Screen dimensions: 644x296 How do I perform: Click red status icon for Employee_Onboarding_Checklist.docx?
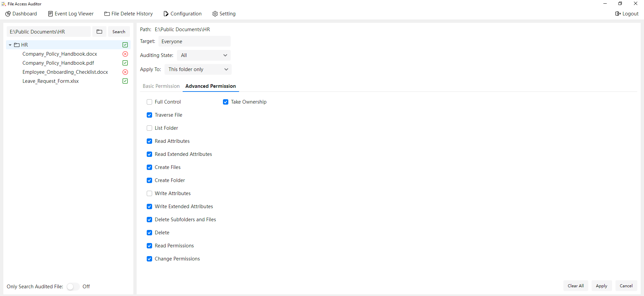(125, 72)
